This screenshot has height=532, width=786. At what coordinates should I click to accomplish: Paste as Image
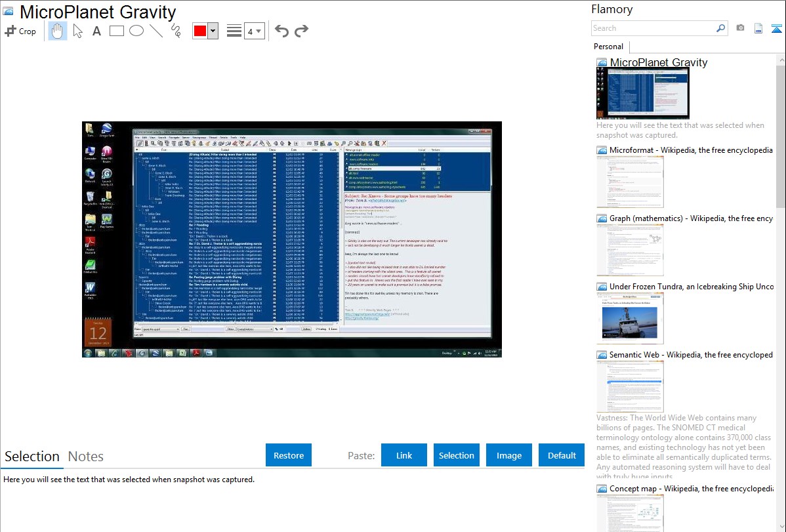tap(508, 455)
